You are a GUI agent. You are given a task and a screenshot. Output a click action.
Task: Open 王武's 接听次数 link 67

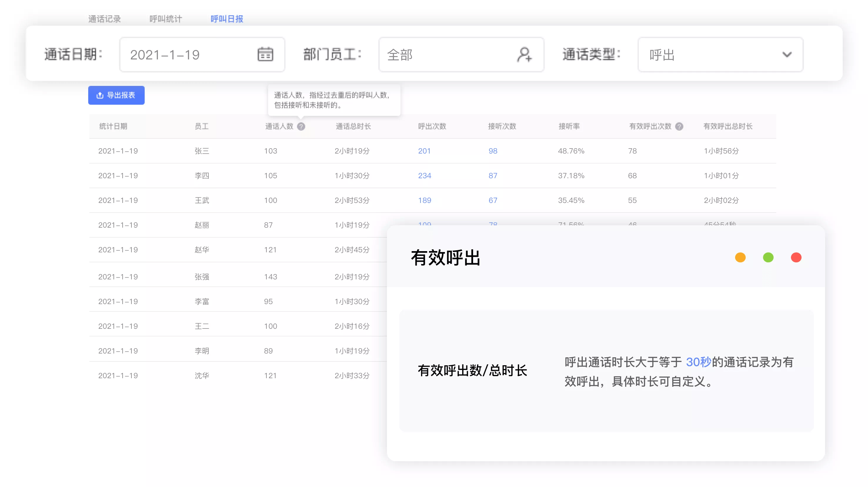(493, 200)
